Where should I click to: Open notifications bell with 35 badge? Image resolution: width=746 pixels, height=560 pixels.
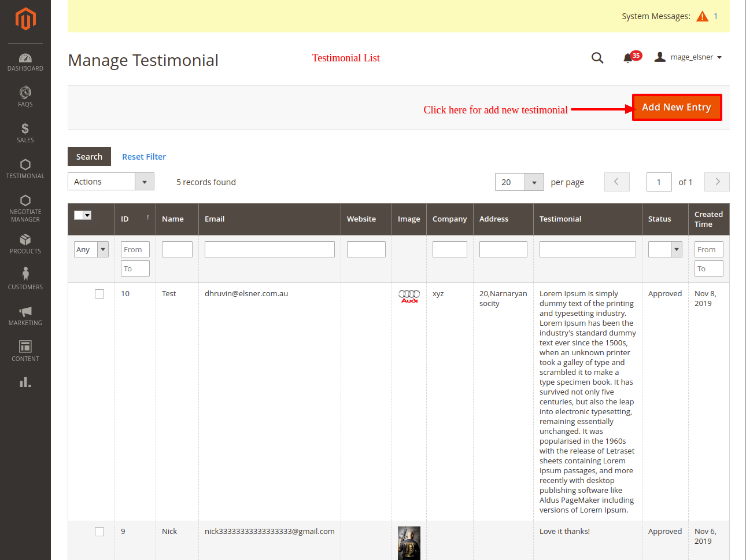[629, 58]
